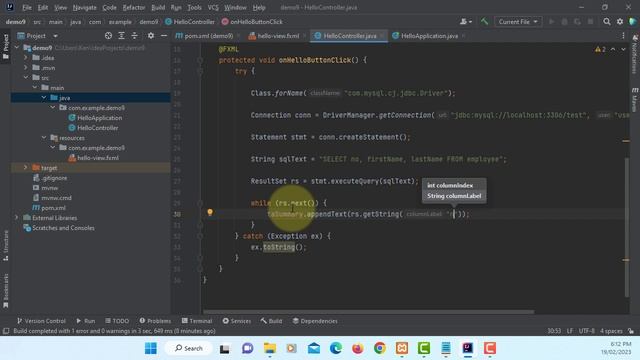Screen dimensions: 640x360
Task: Click the onHelloButtonClick breadcrumb
Action: point(252,22)
